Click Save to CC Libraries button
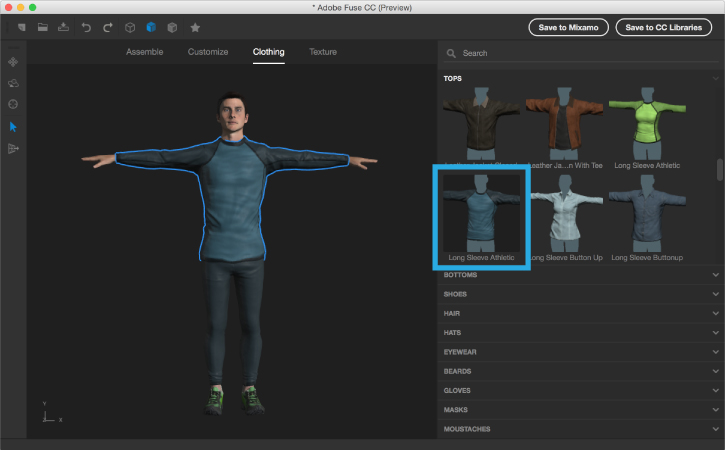This screenshot has width=725, height=450. point(664,27)
